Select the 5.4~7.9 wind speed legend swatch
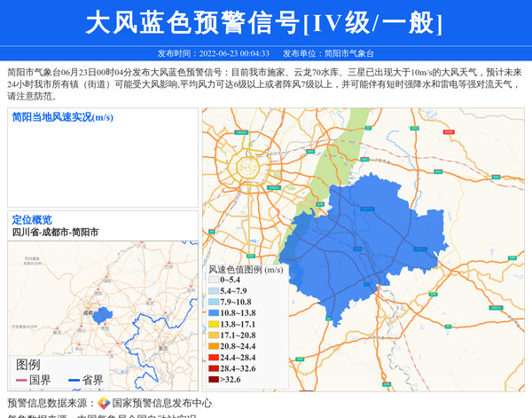This screenshot has width=532, height=418. click(x=213, y=291)
